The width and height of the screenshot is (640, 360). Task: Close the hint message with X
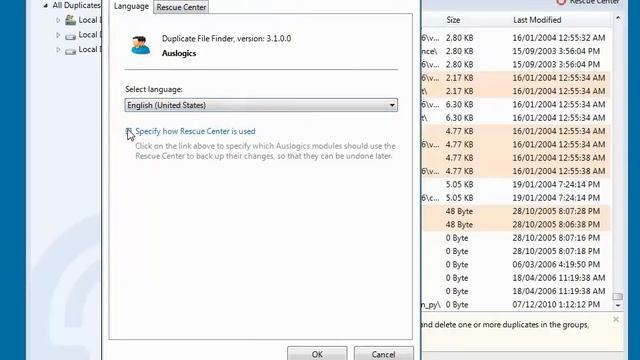coord(616,319)
